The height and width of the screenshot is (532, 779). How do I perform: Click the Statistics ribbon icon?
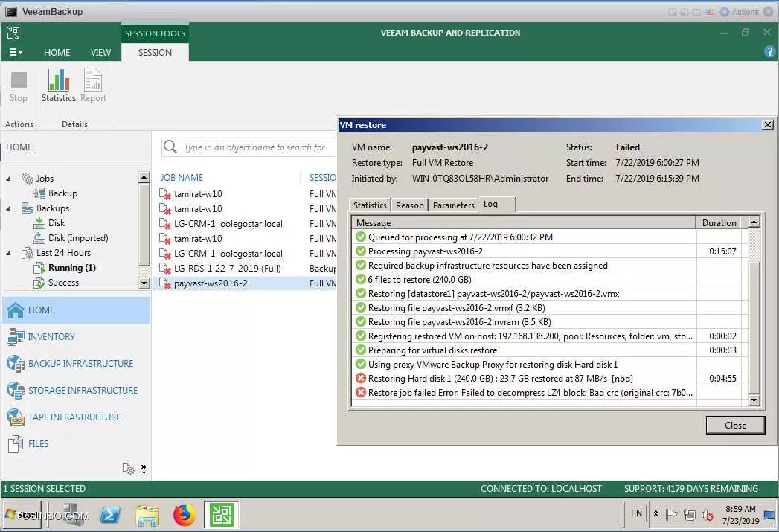(59, 86)
